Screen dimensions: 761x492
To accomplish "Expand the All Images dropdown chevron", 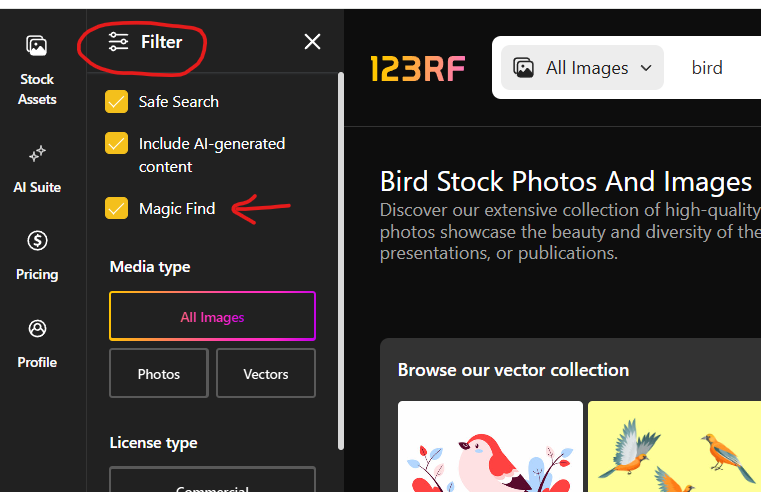I will (x=646, y=68).
